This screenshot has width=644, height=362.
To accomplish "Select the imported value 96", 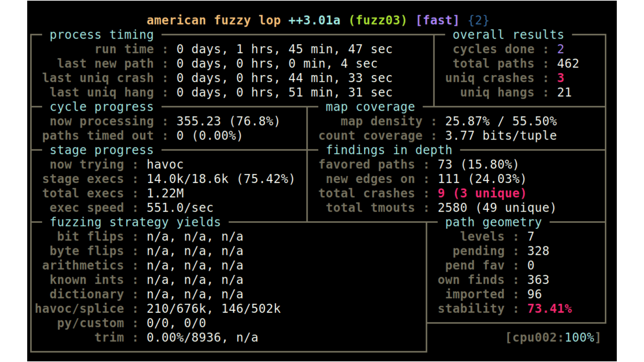I will click(x=534, y=294).
